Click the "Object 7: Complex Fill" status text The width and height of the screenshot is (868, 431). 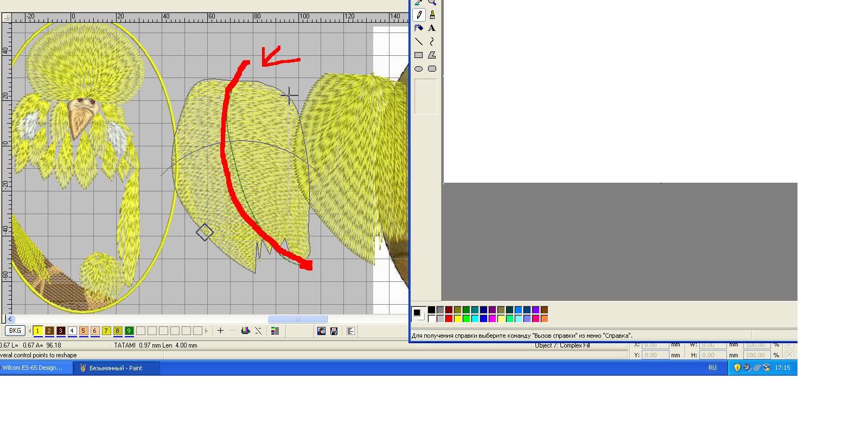pos(562,345)
